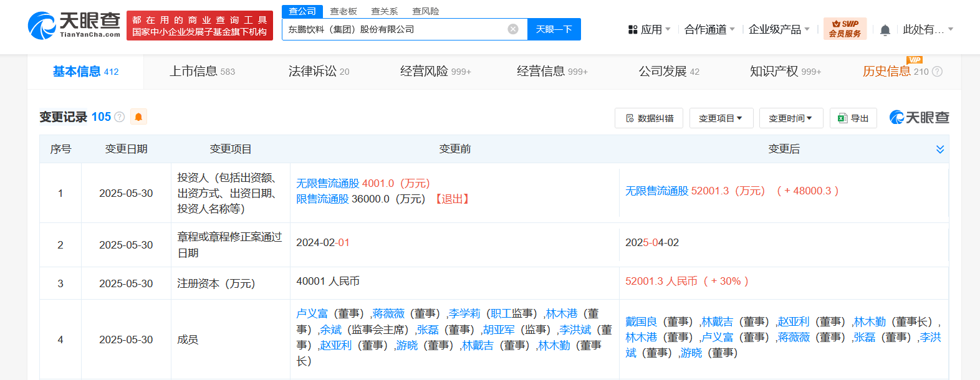Open notifications via the bell icon in header
Viewport: 980px width, 380px height.
[x=885, y=30]
